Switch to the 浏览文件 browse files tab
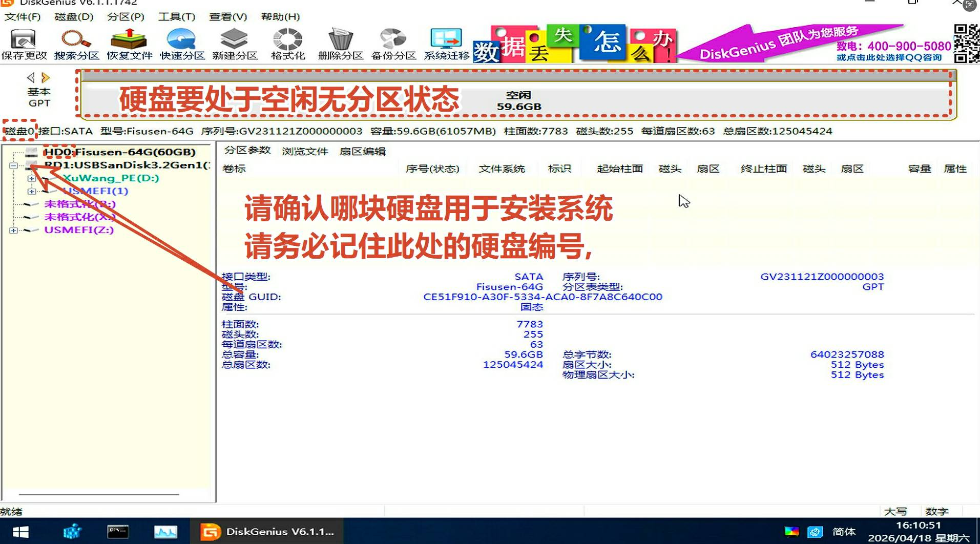The height and width of the screenshot is (544, 980). [305, 151]
